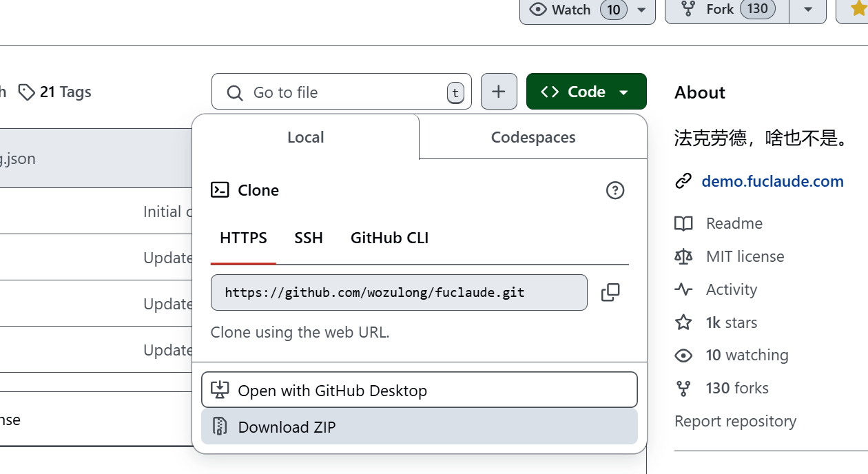View the 130 forks link
The height and width of the screenshot is (474, 868).
[737, 389]
